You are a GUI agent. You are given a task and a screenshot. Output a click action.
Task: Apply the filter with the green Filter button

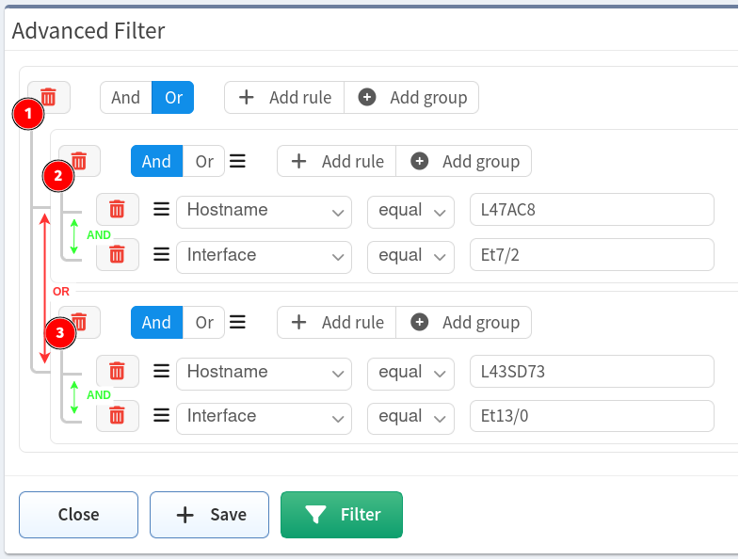[x=342, y=515]
